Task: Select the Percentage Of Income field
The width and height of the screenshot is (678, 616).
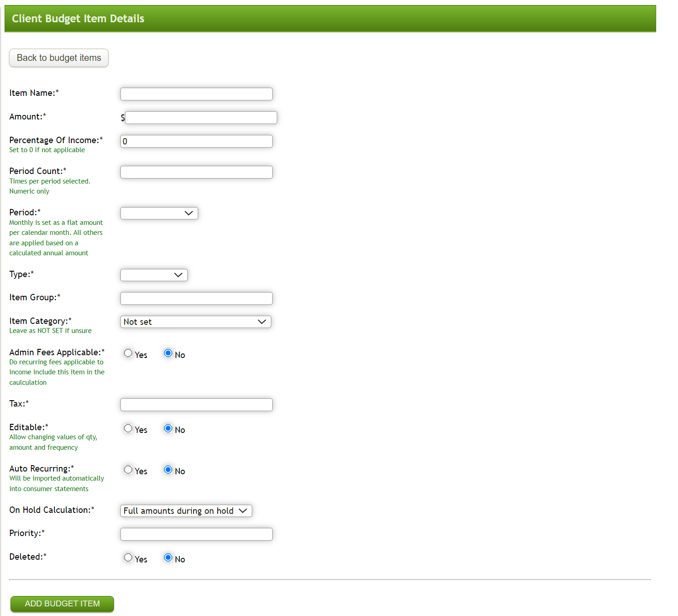Action: point(196,141)
